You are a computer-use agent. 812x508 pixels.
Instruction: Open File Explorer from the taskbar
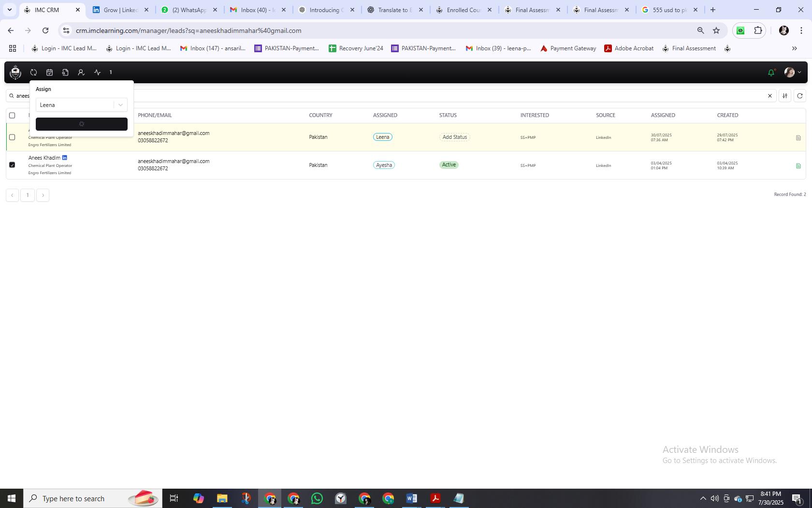222,498
